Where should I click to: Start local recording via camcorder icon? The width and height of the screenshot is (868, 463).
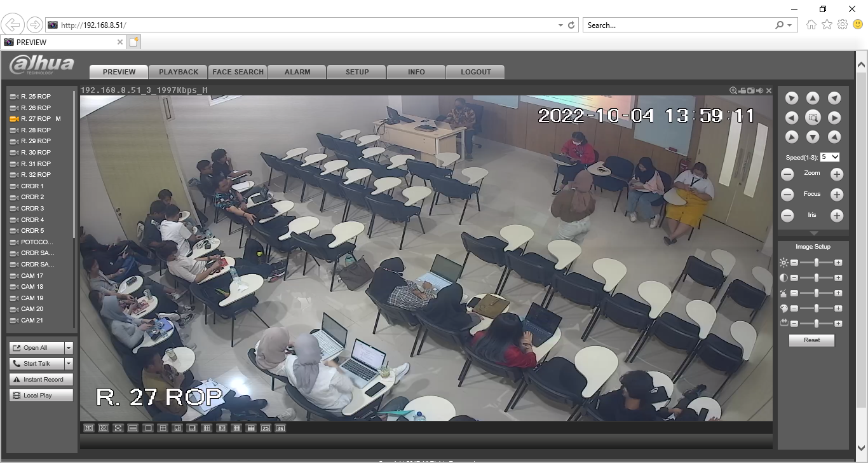tap(742, 91)
